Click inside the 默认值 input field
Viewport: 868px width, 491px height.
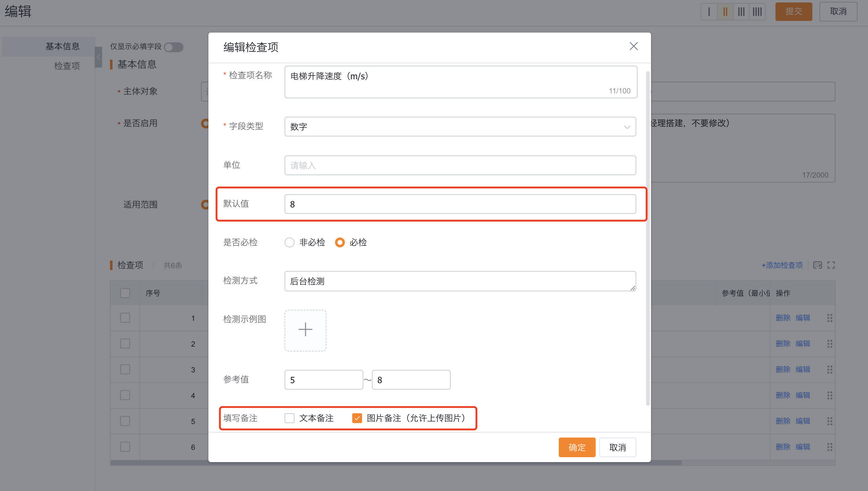pos(460,204)
